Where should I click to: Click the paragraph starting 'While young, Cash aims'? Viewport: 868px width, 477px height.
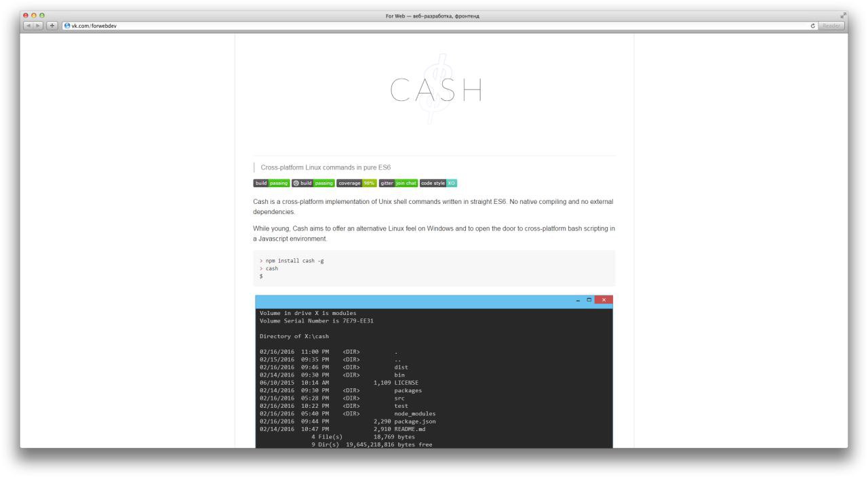pyautogui.click(x=434, y=234)
